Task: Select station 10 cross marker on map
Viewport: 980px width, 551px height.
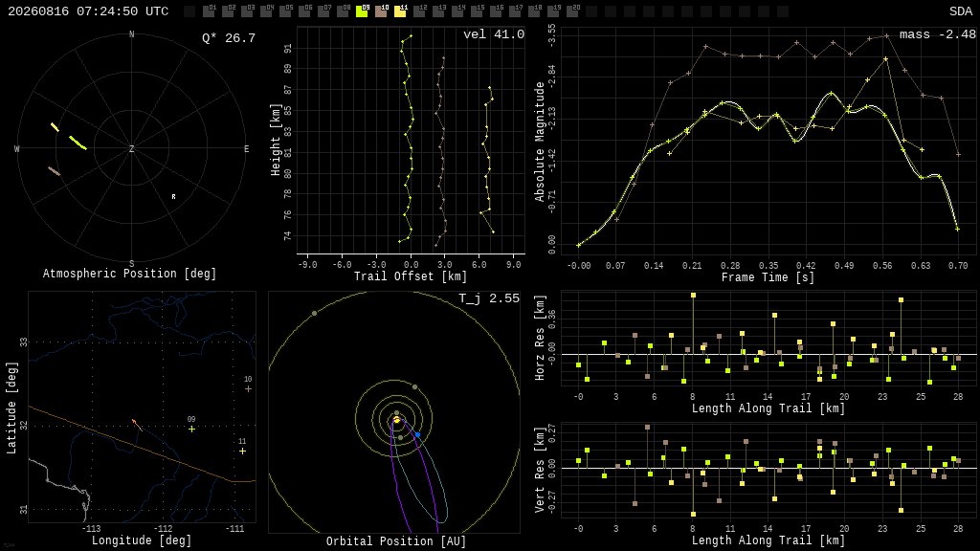Action: 248,388
